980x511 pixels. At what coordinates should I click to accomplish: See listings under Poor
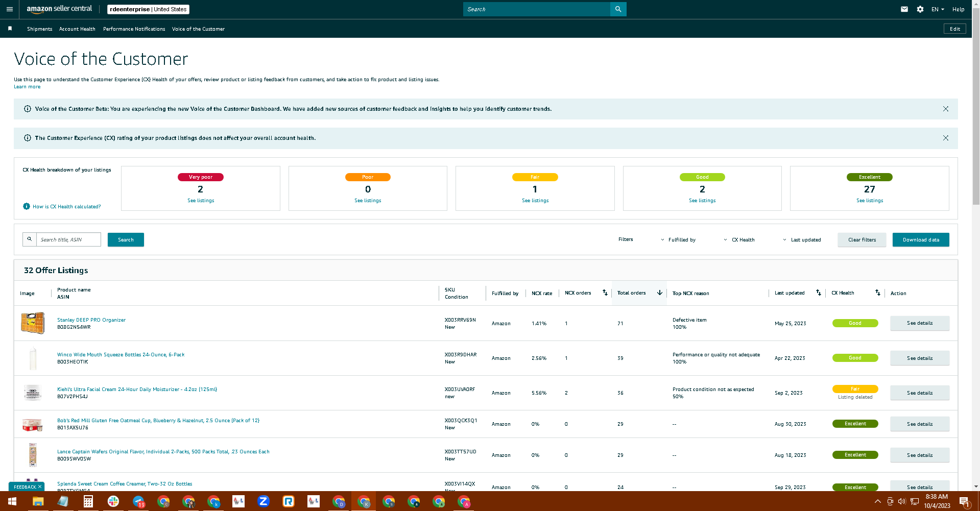(x=368, y=201)
